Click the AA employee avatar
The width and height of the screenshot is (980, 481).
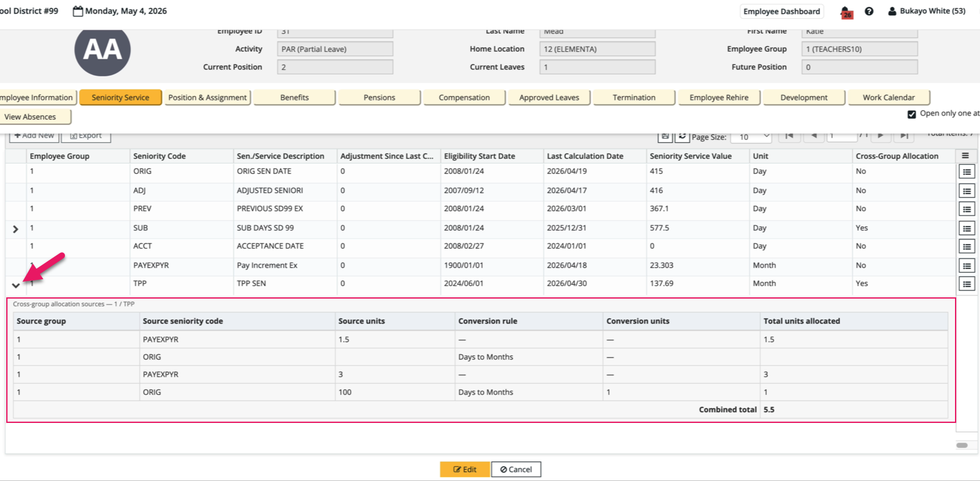click(x=102, y=49)
